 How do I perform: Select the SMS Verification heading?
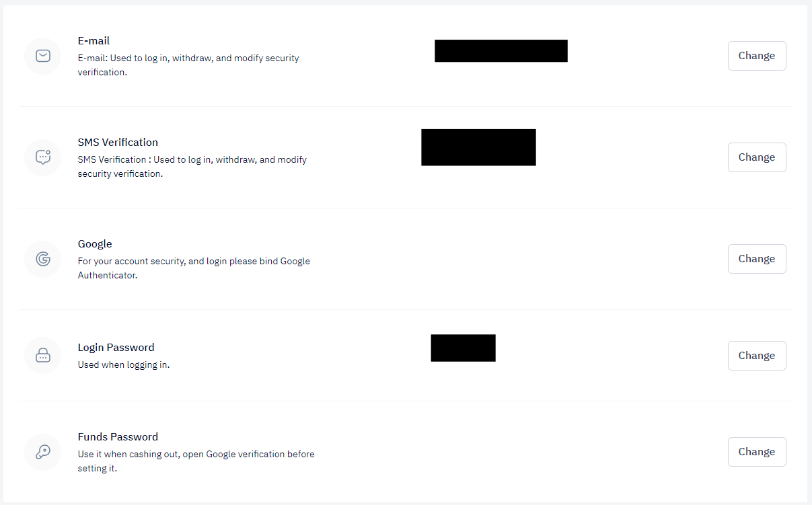[118, 143]
